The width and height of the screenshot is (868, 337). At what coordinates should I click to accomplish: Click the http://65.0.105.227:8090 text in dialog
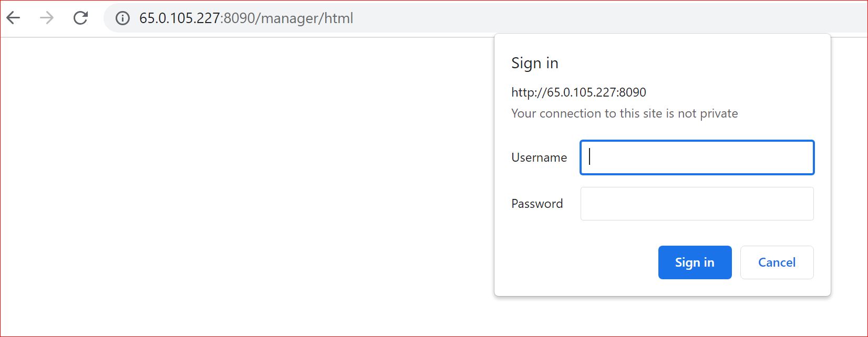578,92
